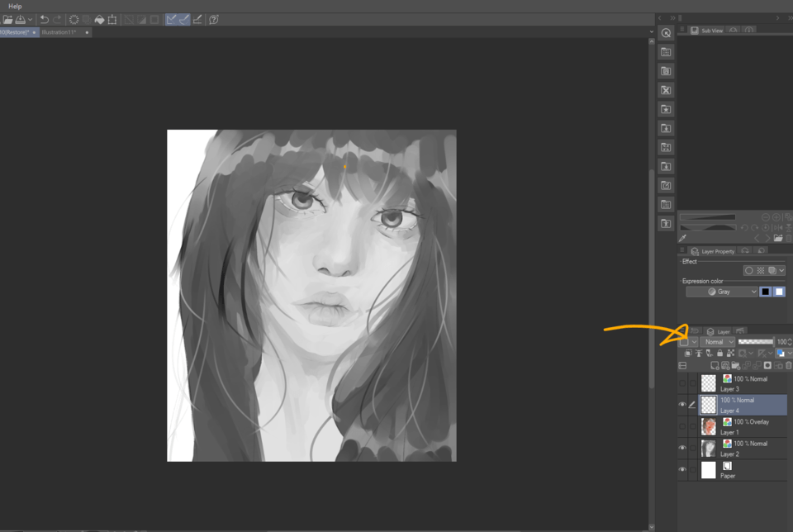The height and width of the screenshot is (532, 793).
Task: Toggle visibility of the Paper layer
Action: coord(682,469)
